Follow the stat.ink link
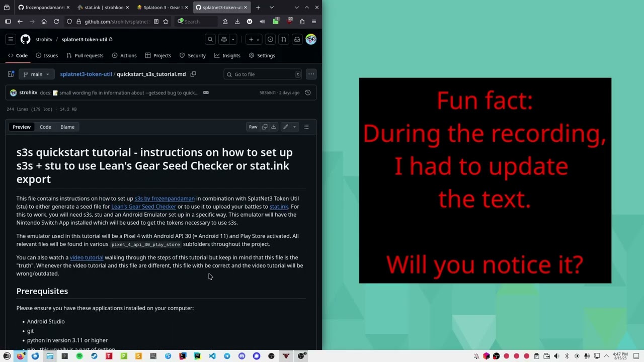 [279, 207]
